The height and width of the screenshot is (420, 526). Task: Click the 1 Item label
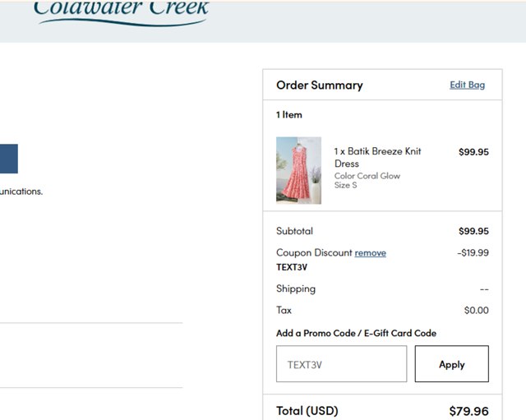(289, 115)
